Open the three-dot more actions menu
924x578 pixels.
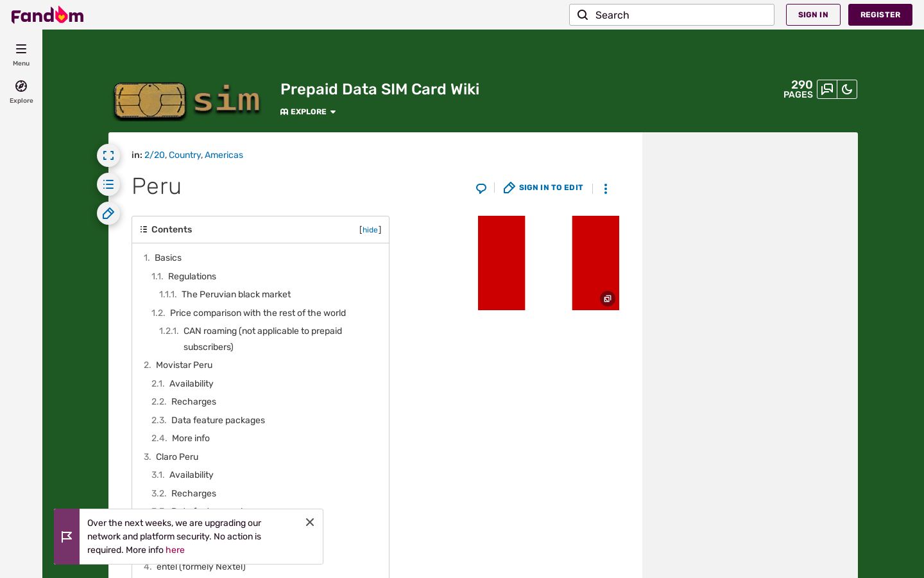click(606, 188)
